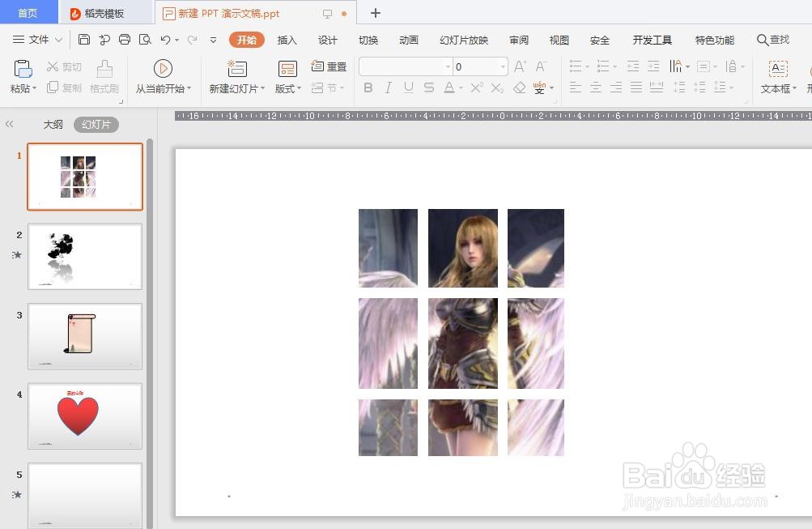Open the Developer Tools (开发工具) tab

pos(652,40)
